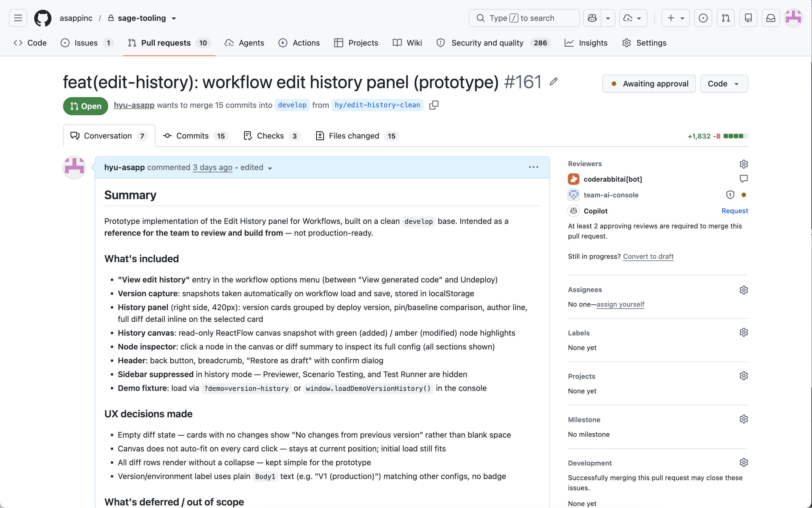Open the create new plus dropdown
Screen dimensions: 812x508
point(676,18)
